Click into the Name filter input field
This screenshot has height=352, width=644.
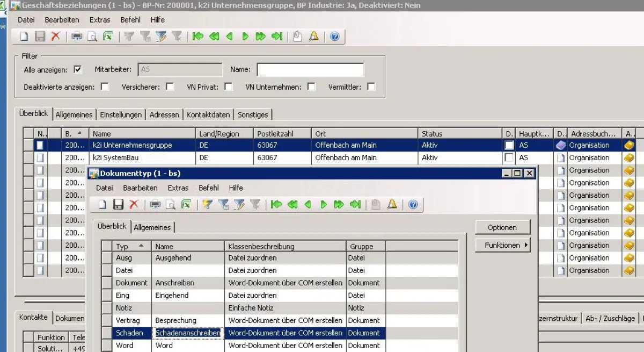pyautogui.click(x=310, y=69)
